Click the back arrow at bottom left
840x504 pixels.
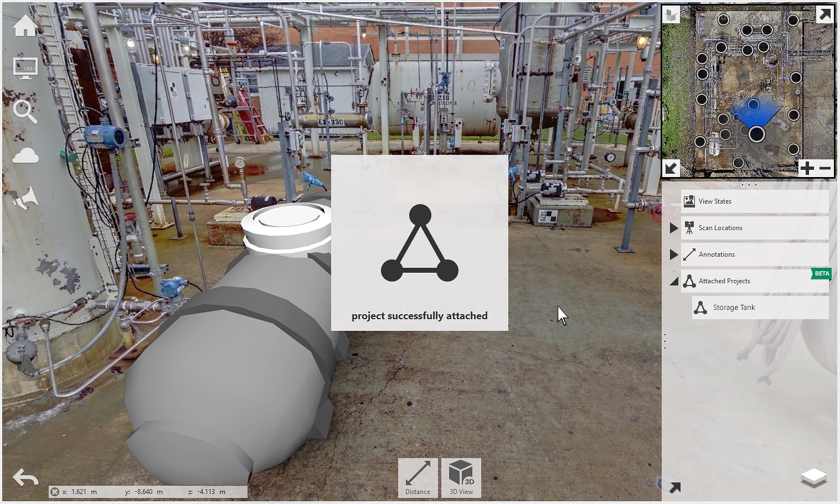pos(25,477)
